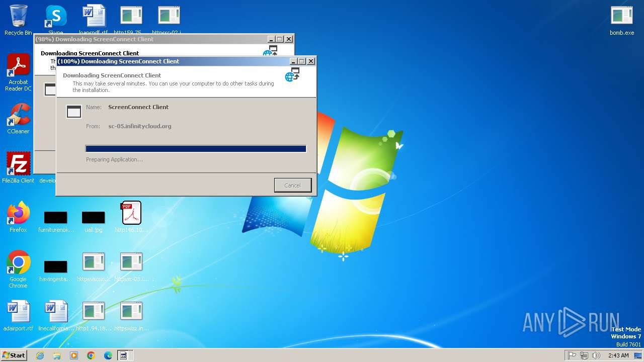Image resolution: width=644 pixels, height=362 pixels.
Task: Select the http146.10 PDF icon
Action: tap(131, 217)
